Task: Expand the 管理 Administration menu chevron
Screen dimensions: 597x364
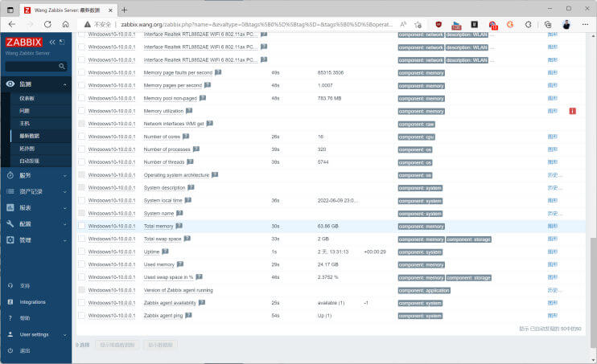Action: 64,240
